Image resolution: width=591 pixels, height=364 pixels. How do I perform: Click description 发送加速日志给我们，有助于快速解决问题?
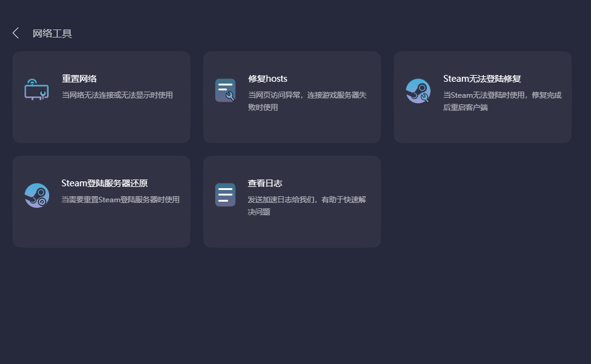[307, 205]
